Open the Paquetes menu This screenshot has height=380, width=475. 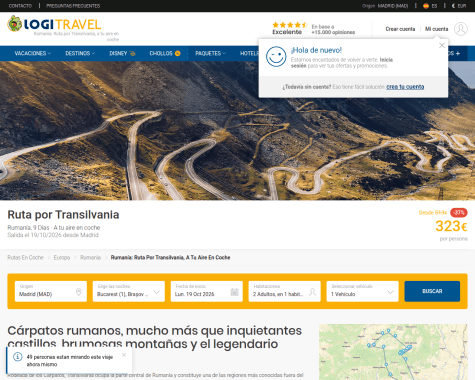[210, 53]
